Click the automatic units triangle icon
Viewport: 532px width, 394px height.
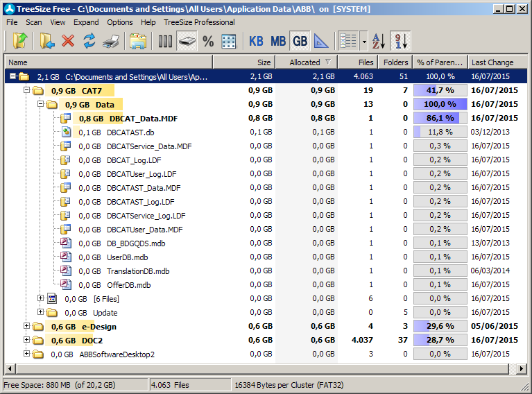tap(321, 42)
